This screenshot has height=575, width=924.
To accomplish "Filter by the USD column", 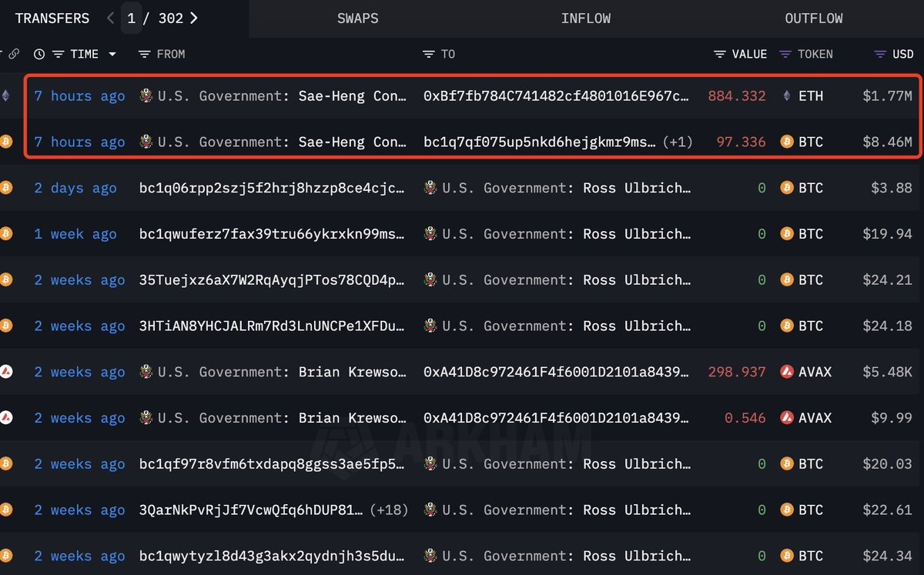I will tap(880, 54).
